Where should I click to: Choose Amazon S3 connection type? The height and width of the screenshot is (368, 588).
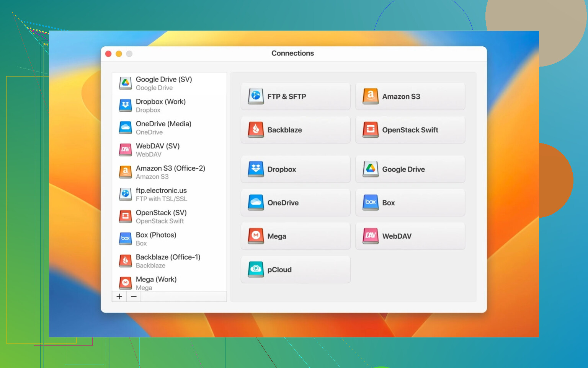[410, 96]
